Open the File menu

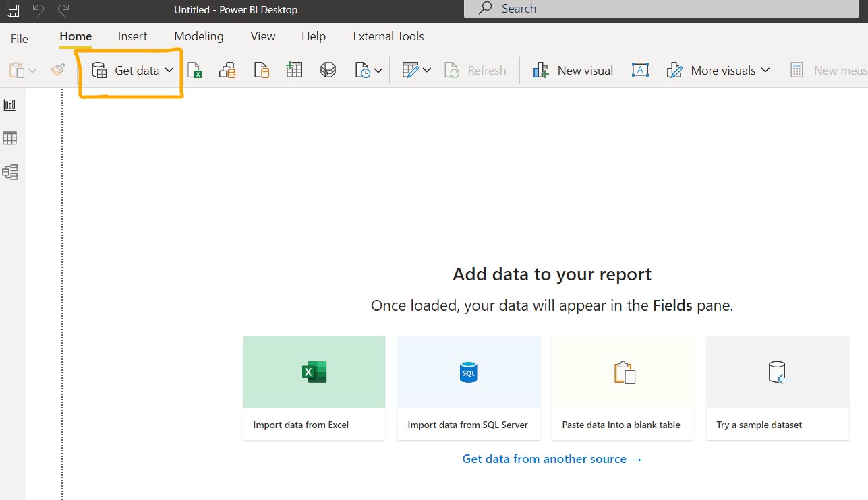(x=20, y=38)
